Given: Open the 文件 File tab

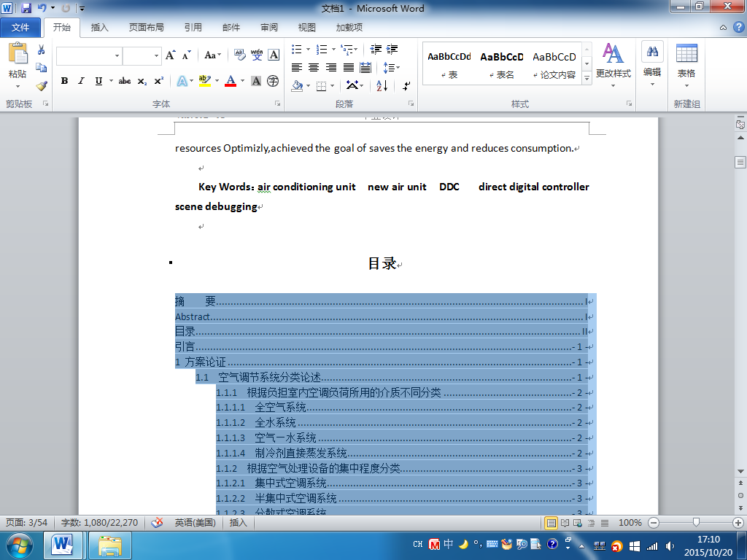Looking at the screenshot, I should (x=20, y=28).
